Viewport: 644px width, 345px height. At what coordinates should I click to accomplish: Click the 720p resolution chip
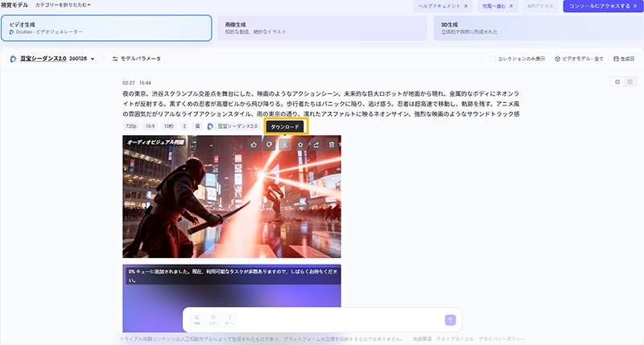click(130, 126)
